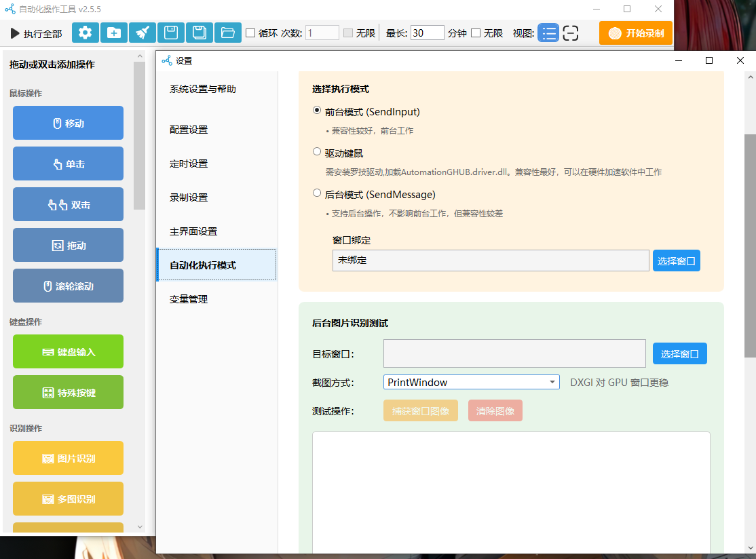Image resolution: width=756 pixels, height=559 pixels.
Task: Select 驱动键鼠 execution mode
Action: point(317,152)
